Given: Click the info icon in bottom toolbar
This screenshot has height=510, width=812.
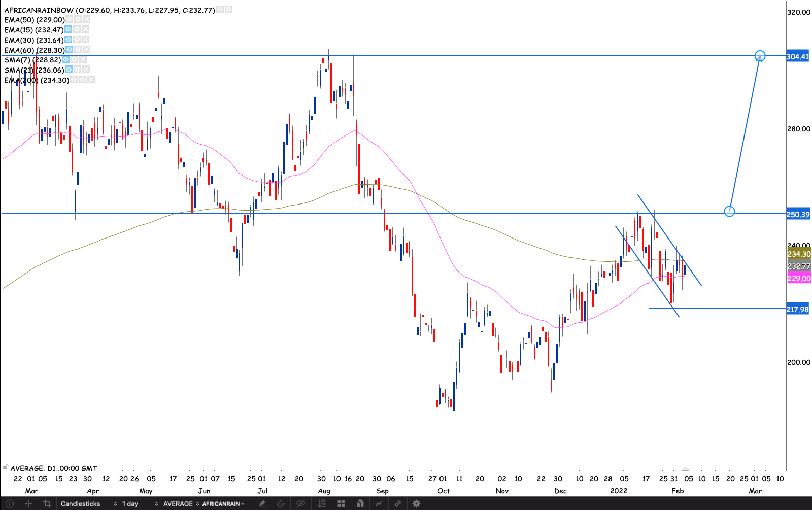Looking at the screenshot, I should 9,503.
